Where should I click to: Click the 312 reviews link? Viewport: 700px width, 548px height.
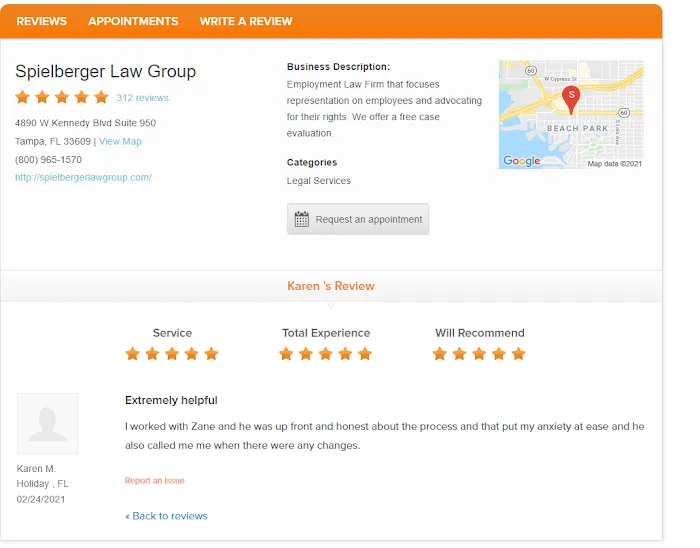pos(142,98)
